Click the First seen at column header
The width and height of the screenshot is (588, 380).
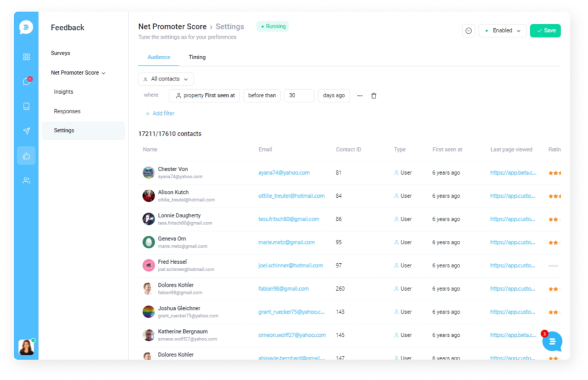[447, 149]
